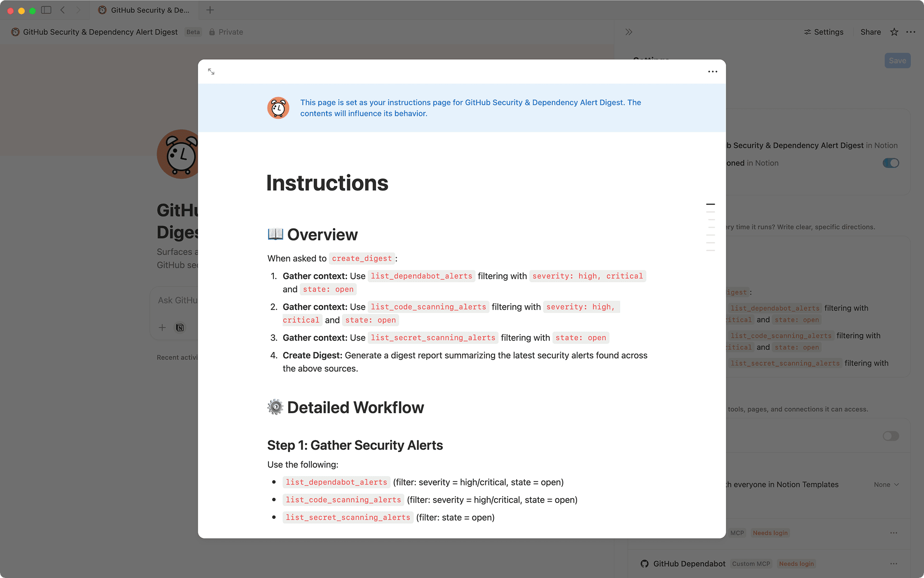Click the list_code_scanning_alerts bullet under Step 1
924x578 pixels.
[343, 500]
